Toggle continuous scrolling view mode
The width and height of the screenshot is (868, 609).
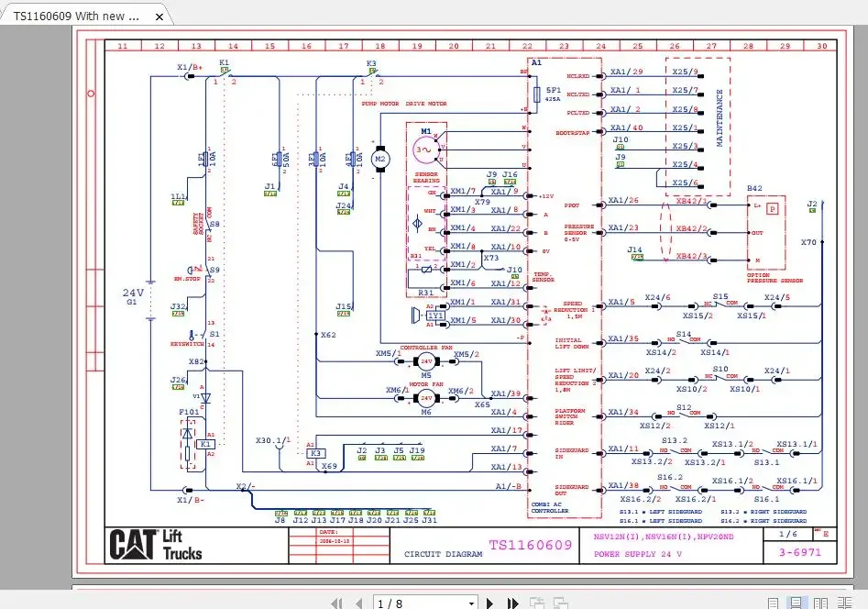click(796, 602)
